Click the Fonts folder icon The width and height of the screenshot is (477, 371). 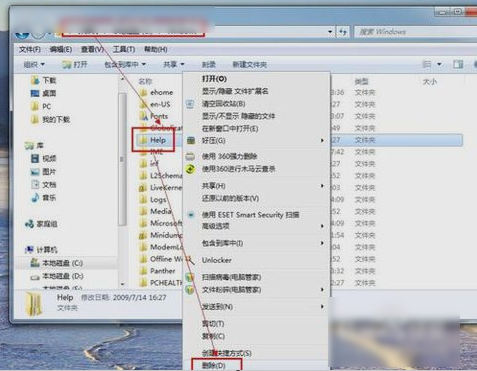tap(143, 116)
